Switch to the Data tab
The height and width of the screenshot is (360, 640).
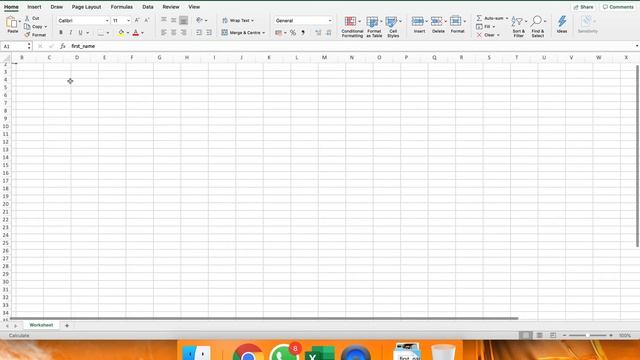point(148,7)
